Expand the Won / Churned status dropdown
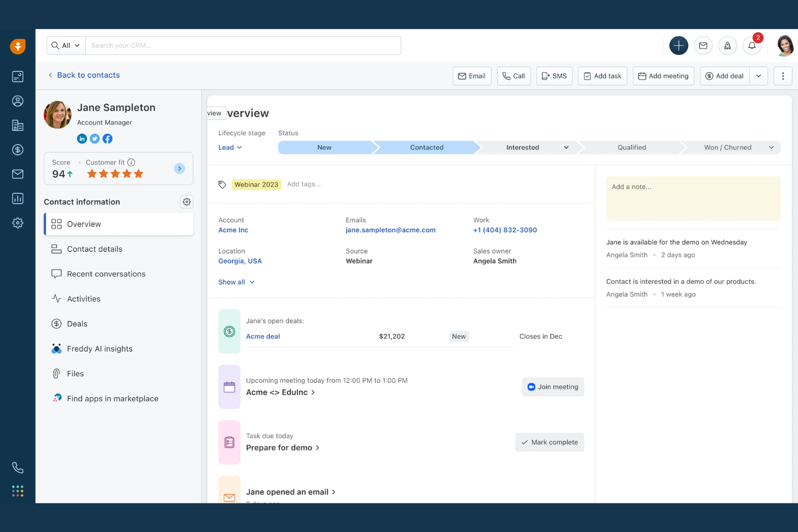The image size is (798, 532). [771, 148]
